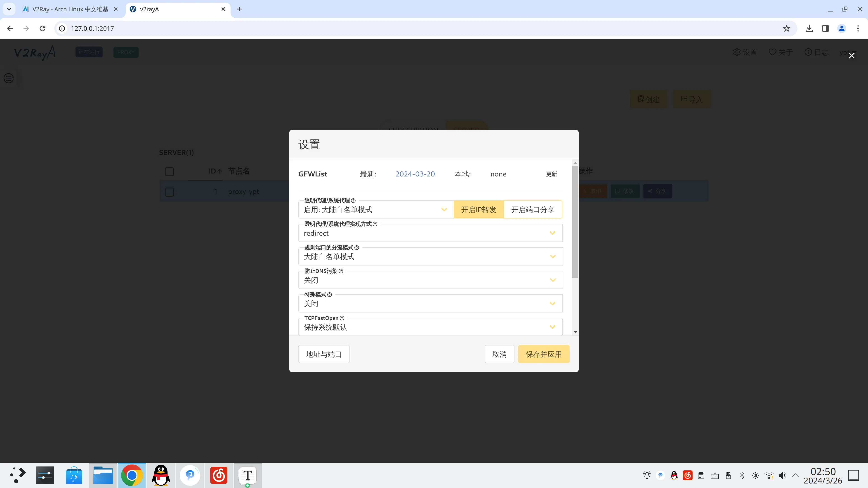Click help icon next to TCPFastOpen
This screenshot has width=868, height=488.
tap(342, 318)
